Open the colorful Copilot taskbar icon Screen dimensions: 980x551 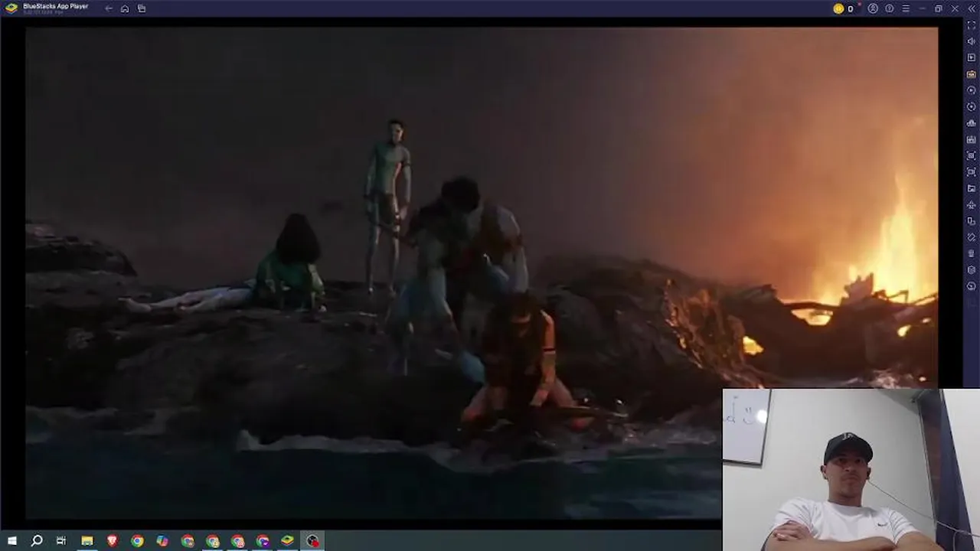(x=162, y=541)
